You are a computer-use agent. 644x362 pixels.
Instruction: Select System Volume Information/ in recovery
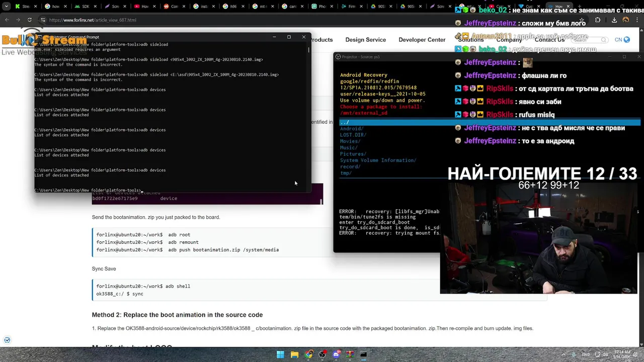coord(378,160)
